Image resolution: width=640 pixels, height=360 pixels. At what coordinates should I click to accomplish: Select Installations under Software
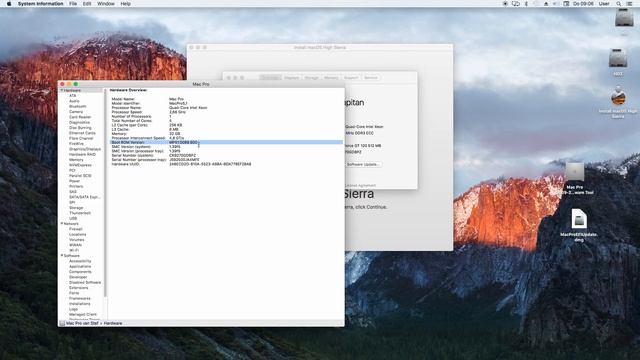(x=80, y=304)
